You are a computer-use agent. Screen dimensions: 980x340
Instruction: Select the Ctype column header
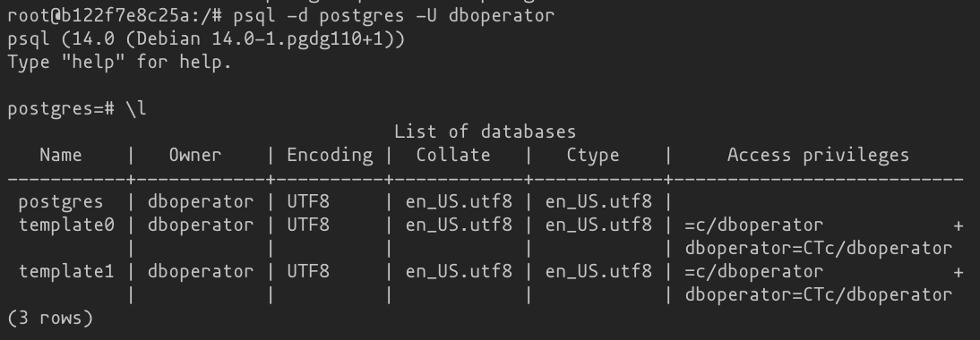592,156
